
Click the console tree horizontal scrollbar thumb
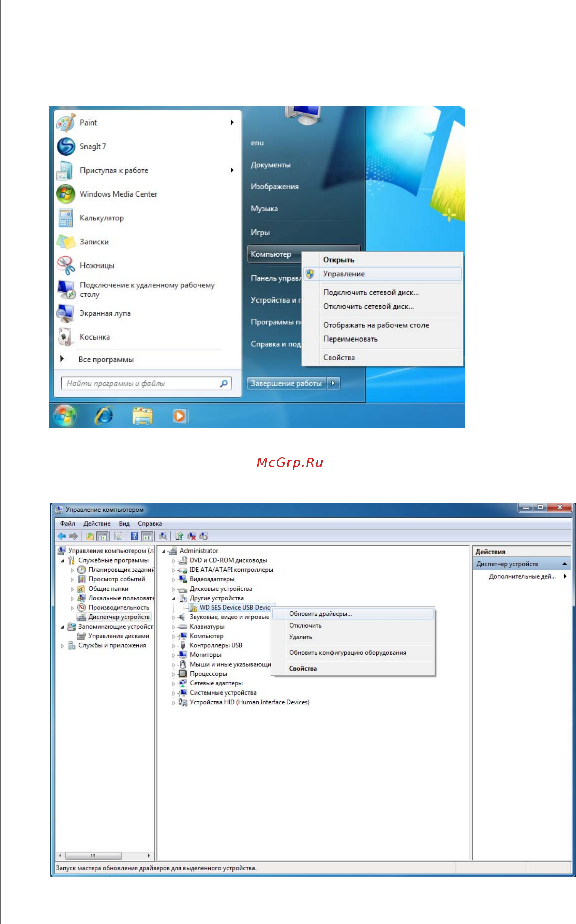tap(93, 855)
